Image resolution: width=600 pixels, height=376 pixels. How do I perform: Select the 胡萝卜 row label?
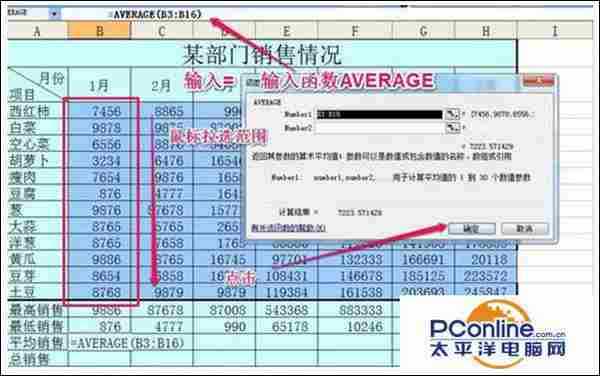pos(38,161)
